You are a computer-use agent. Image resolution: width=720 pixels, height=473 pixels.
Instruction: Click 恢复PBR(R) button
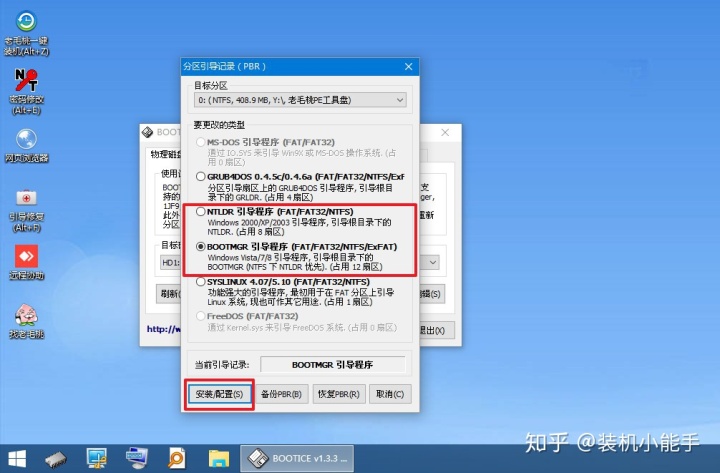click(339, 394)
